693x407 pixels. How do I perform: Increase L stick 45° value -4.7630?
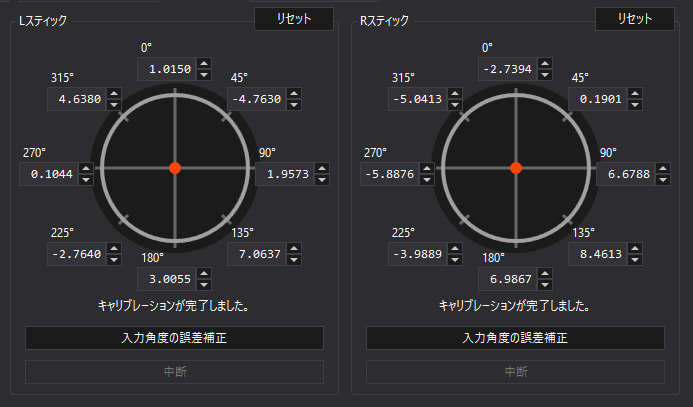pyautogui.click(x=294, y=94)
